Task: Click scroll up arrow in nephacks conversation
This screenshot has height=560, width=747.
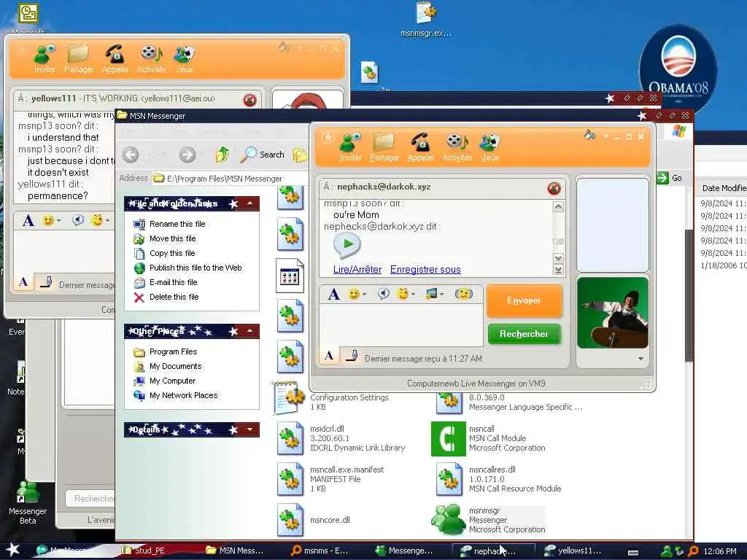Action: pos(558,206)
